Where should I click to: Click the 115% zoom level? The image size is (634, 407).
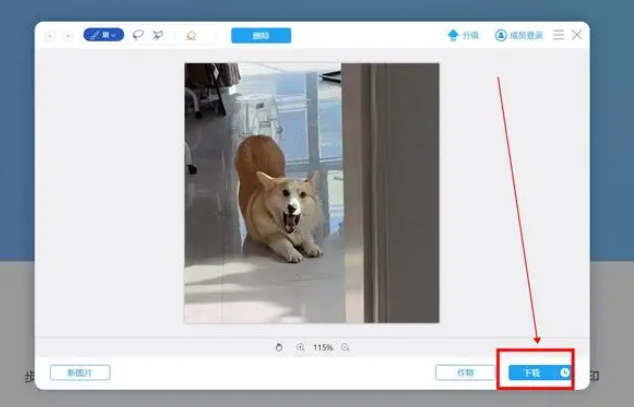(322, 347)
